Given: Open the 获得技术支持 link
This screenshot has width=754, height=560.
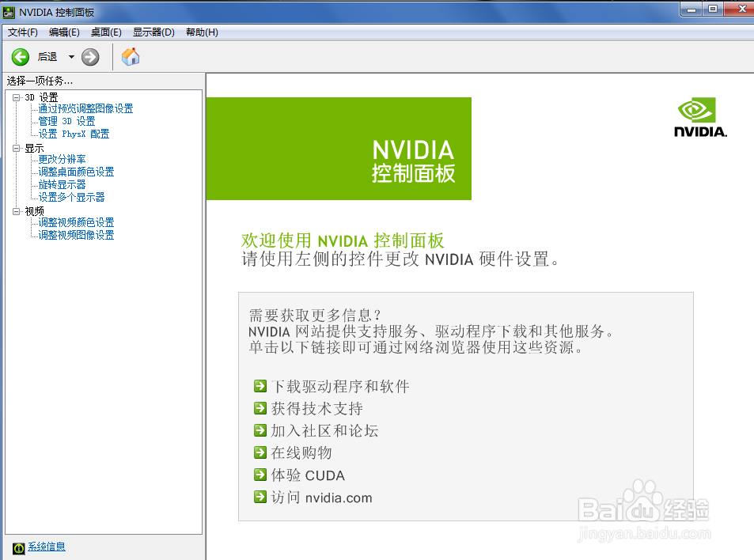Looking at the screenshot, I should [x=317, y=409].
